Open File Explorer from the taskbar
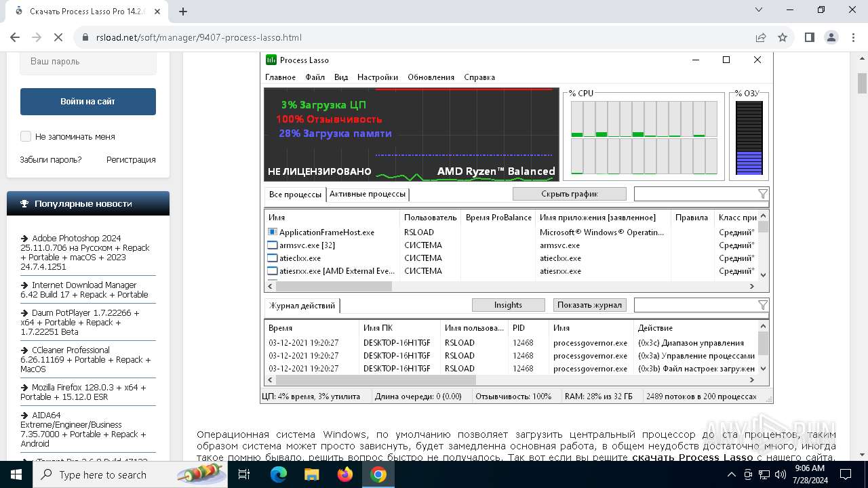The height and width of the screenshot is (488, 868). [x=312, y=474]
